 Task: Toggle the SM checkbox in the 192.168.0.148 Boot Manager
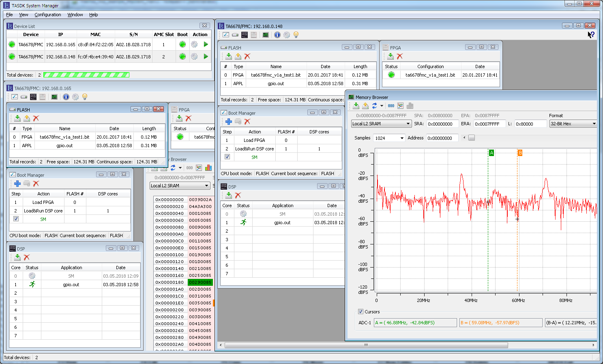(227, 157)
